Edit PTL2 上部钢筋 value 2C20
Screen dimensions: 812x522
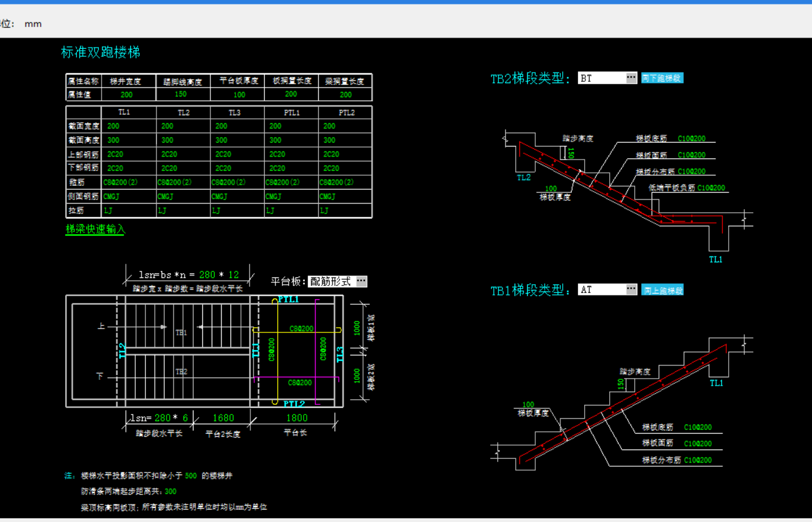click(x=331, y=154)
